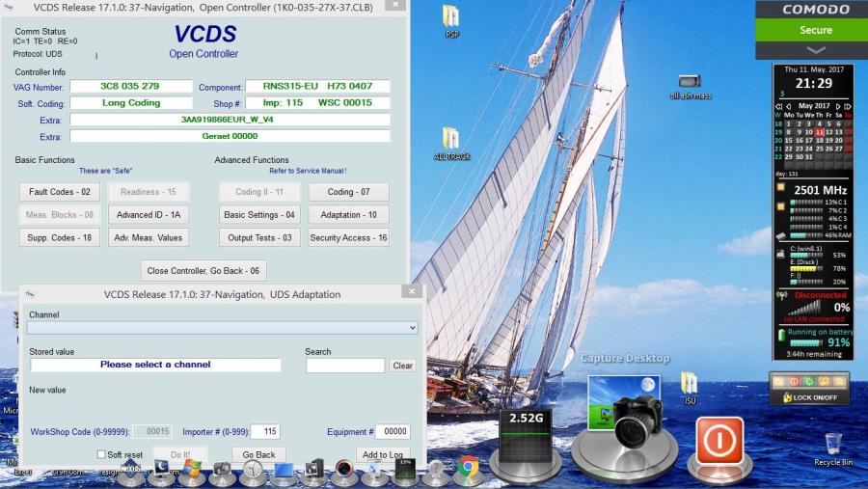868x489 pixels.
Task: Run Output Tests - 03
Action: [259, 237]
